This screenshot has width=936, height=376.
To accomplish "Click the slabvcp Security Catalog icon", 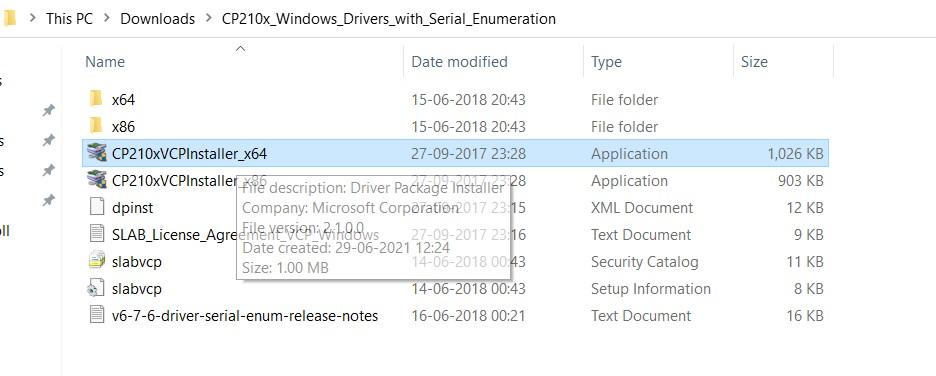I will coord(97,261).
